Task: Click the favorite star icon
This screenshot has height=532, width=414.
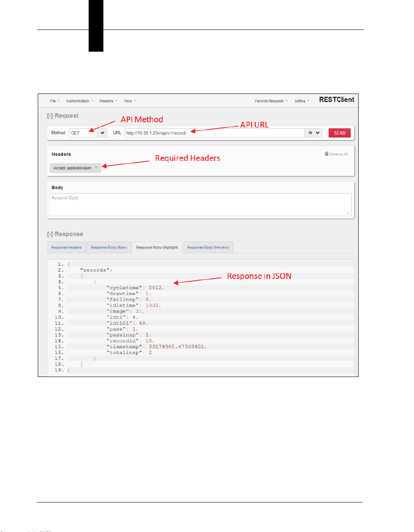Action: point(310,133)
